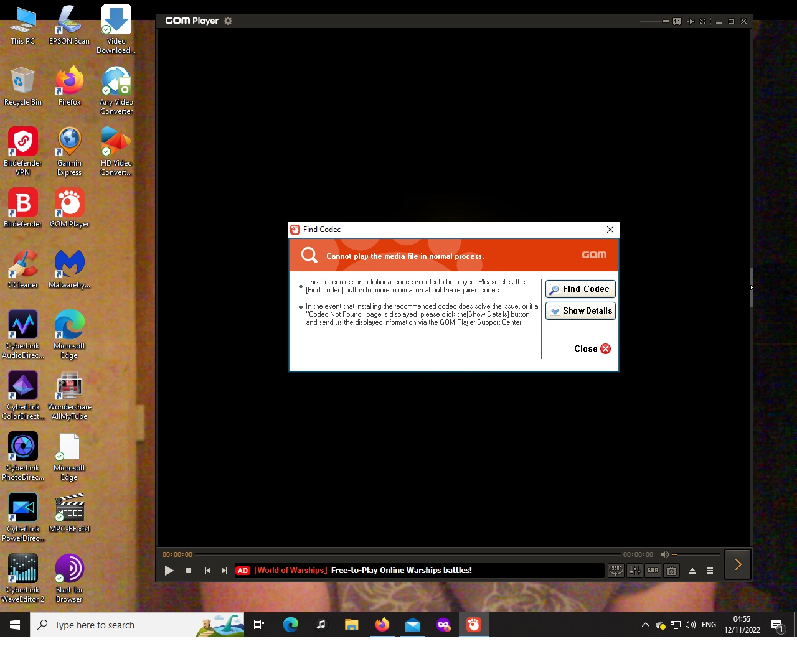Click the Find Codec button

click(x=580, y=289)
